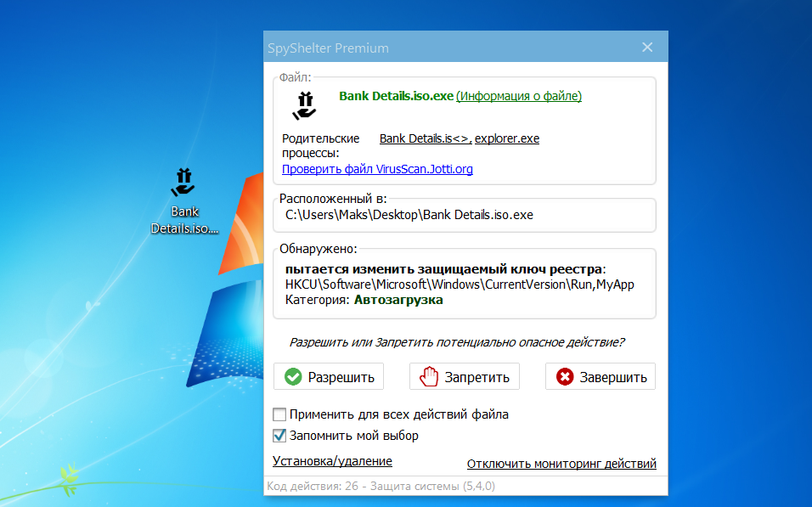
Task: Click the 'Разрешить или Запретить' question text
Action: 457,342
